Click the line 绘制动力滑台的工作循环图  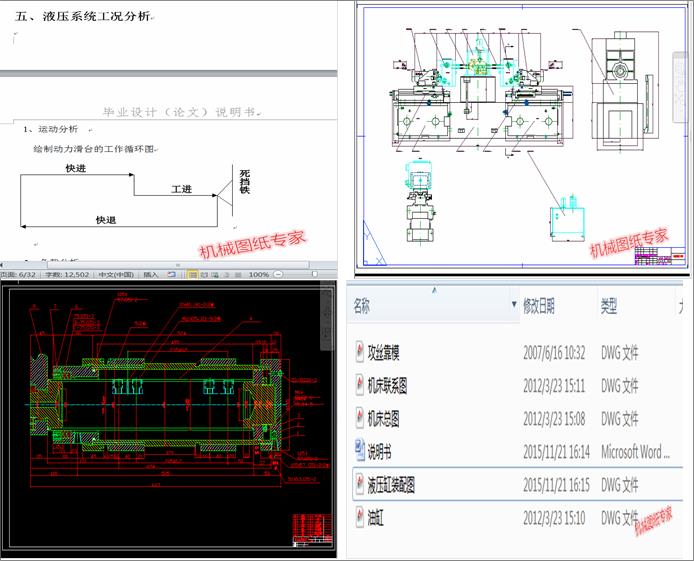pos(94,149)
